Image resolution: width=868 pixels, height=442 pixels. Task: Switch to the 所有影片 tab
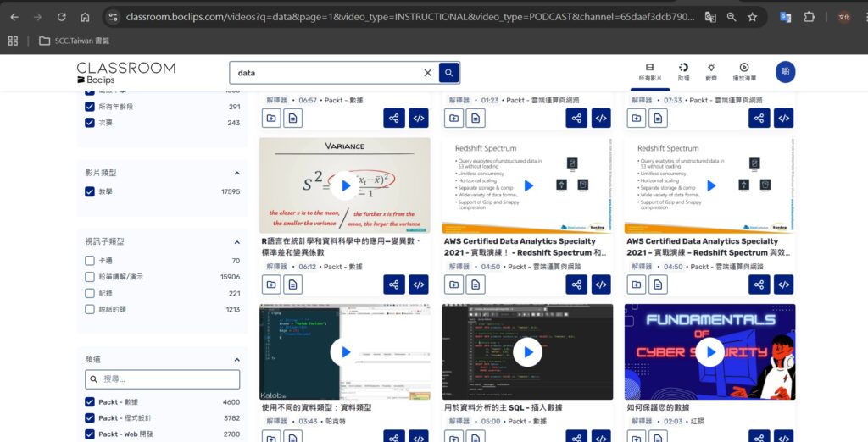(x=649, y=72)
